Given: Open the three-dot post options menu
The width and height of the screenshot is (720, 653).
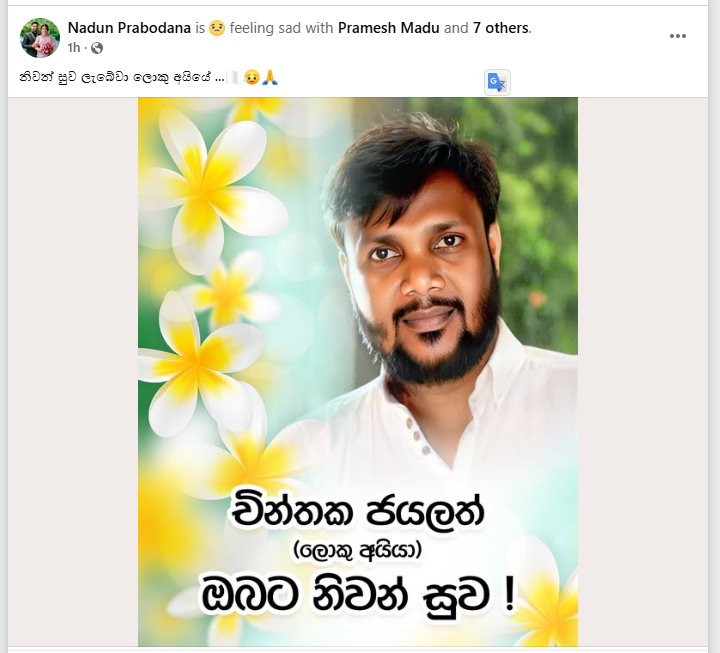Looking at the screenshot, I should (x=677, y=36).
